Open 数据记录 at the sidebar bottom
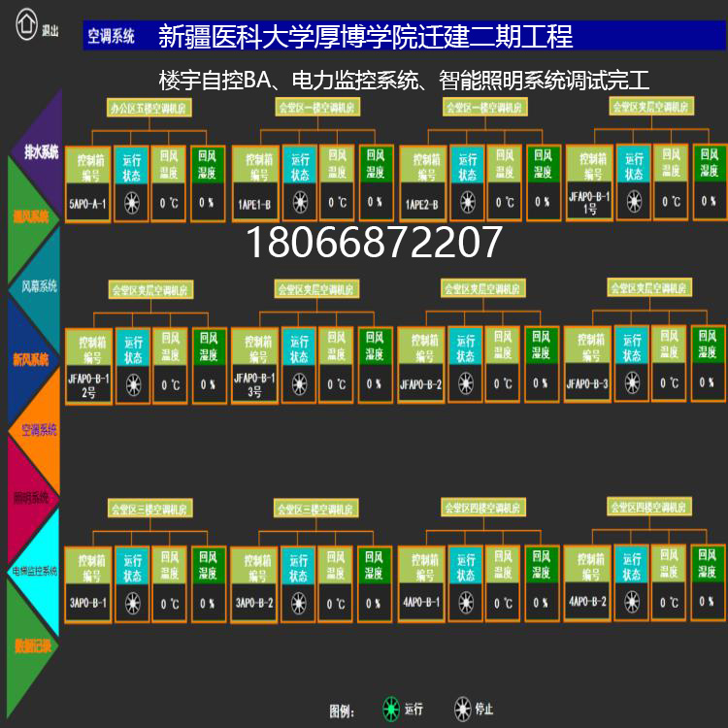 click(x=32, y=644)
